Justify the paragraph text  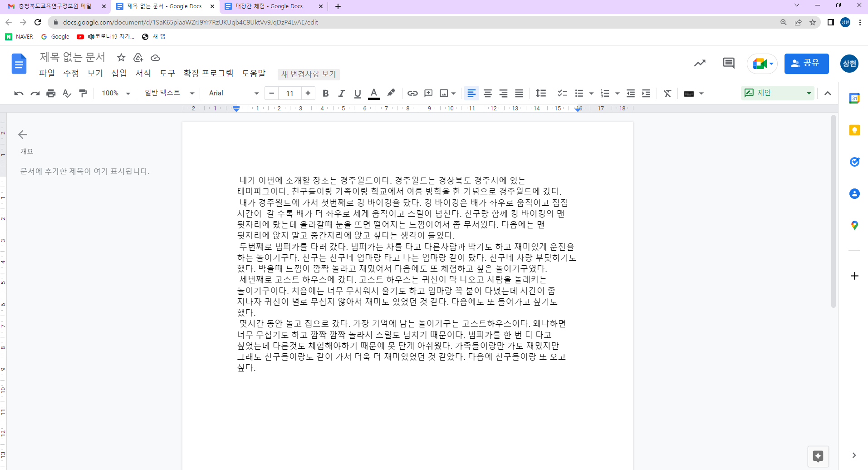pyautogui.click(x=519, y=94)
